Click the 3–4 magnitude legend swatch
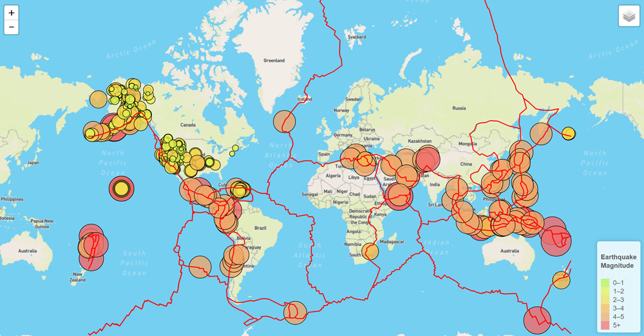644x336 pixels. (605, 308)
